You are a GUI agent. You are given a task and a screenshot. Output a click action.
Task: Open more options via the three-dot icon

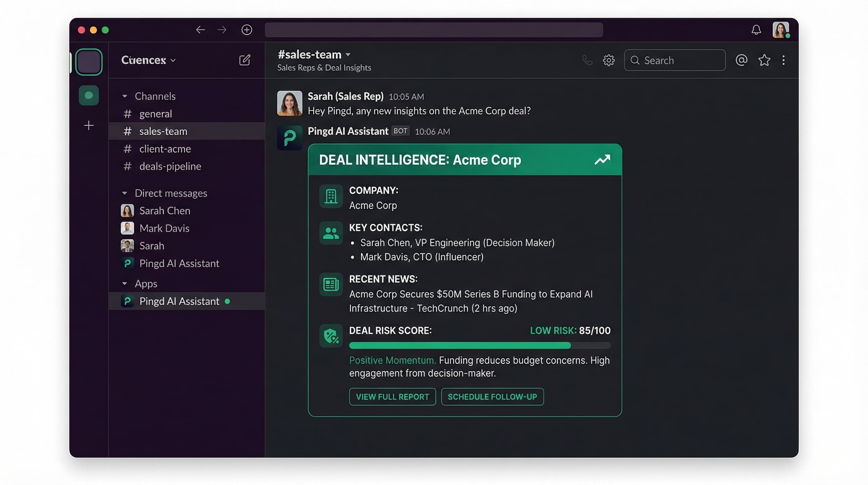tap(784, 60)
